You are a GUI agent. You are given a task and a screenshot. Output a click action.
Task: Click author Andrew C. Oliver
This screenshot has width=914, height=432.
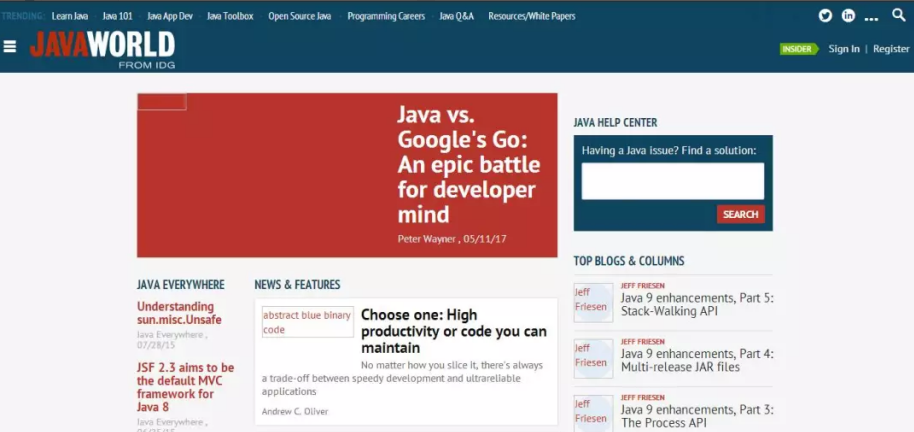[x=295, y=412]
